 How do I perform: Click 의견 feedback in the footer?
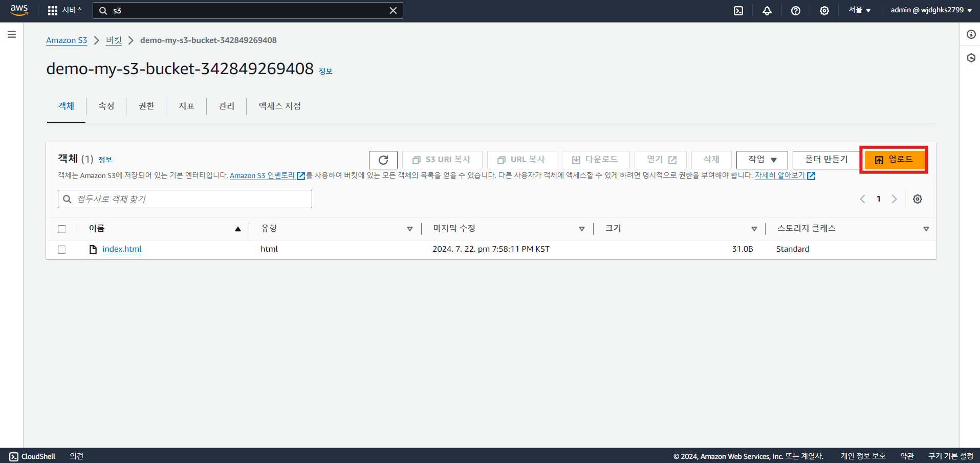(x=77, y=456)
